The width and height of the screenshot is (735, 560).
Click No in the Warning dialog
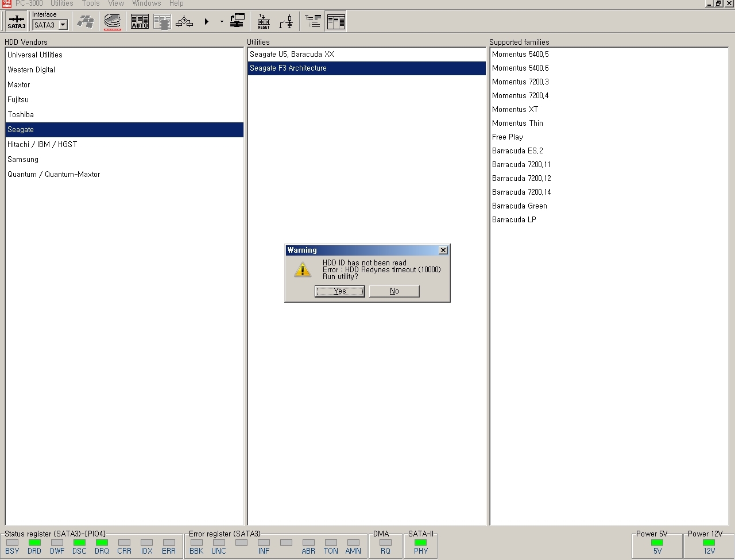point(394,291)
